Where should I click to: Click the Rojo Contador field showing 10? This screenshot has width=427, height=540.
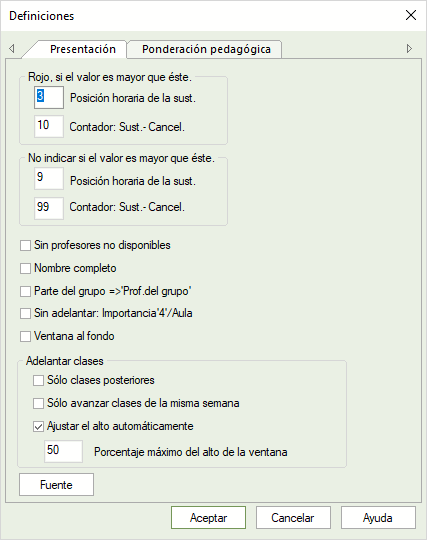[x=49, y=126]
